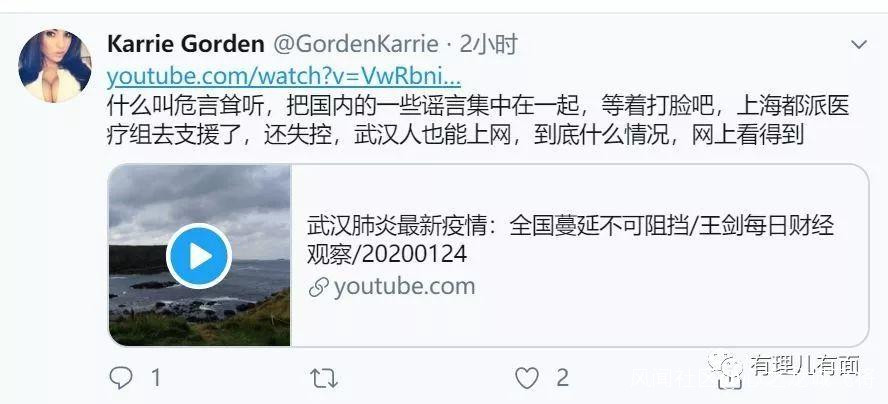Click the chain link icon on the card

coord(319,287)
